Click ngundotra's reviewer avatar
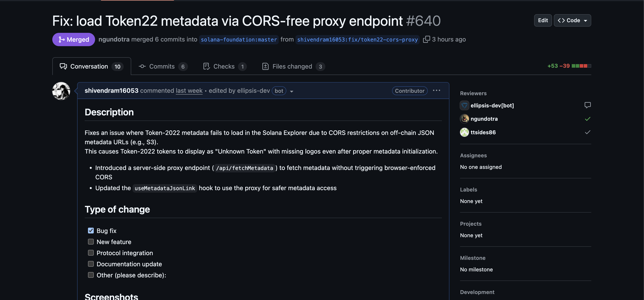 coord(464,119)
